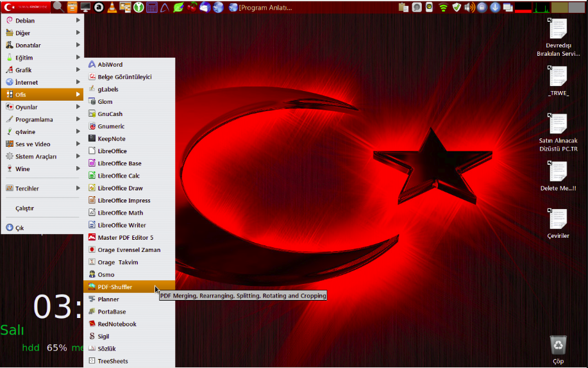Viewport: 588px width, 368px height.
Task: Choose Çalıştır from the main menu
Action: pos(42,208)
